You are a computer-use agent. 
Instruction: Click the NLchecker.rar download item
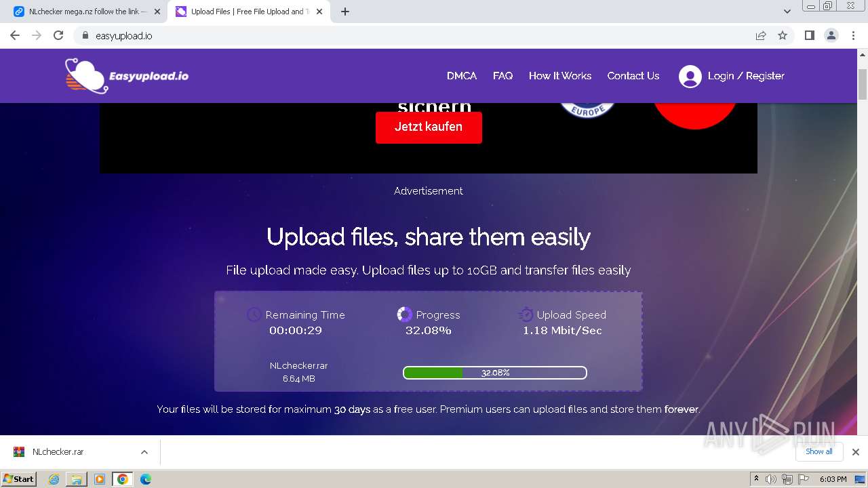coord(81,452)
